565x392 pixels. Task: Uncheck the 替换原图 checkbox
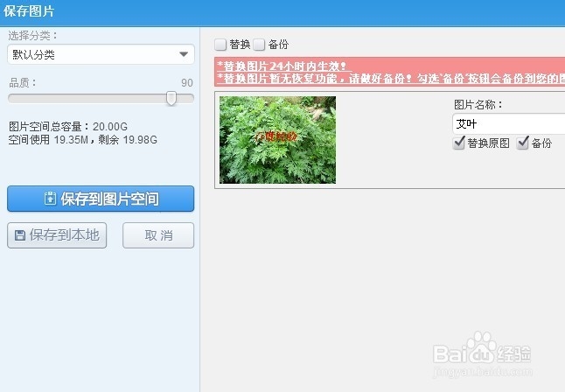[x=458, y=143]
